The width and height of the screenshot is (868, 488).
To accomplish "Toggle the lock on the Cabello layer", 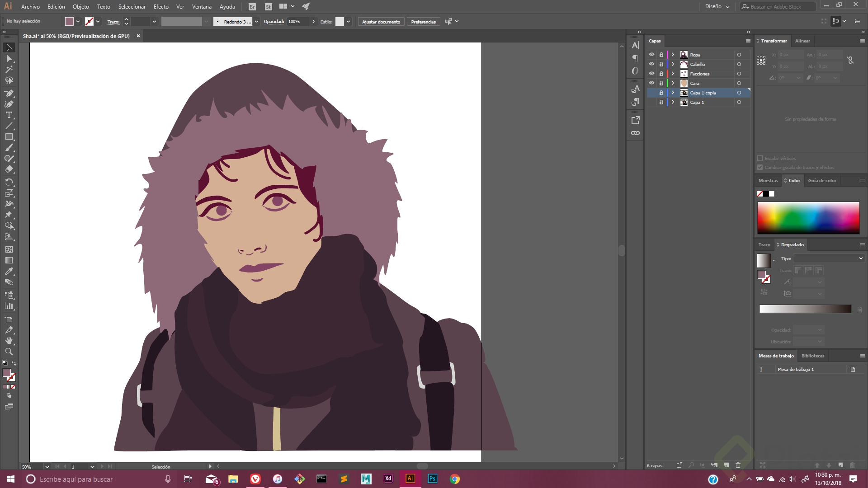I will pyautogui.click(x=661, y=64).
